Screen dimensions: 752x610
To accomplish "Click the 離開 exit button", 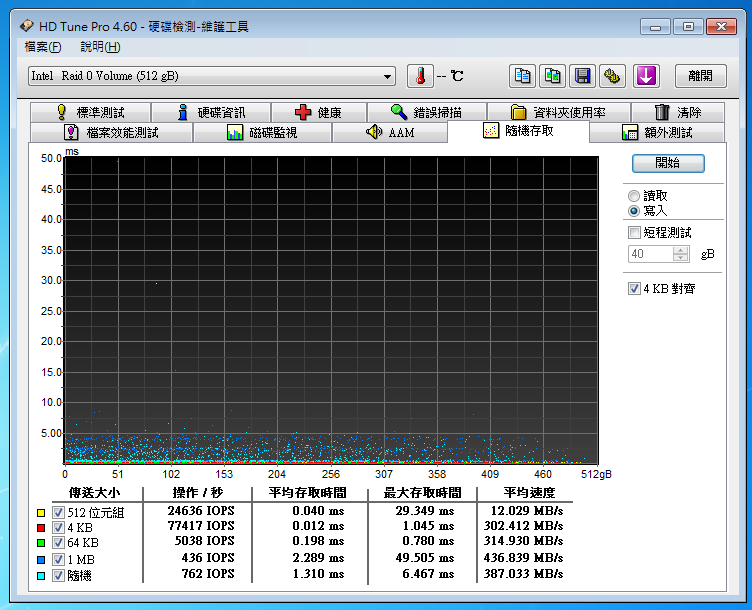I will [x=701, y=76].
